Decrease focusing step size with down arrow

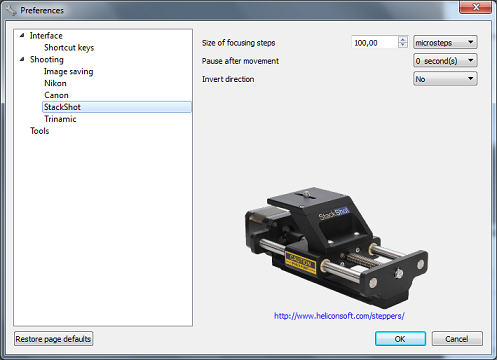403,45
